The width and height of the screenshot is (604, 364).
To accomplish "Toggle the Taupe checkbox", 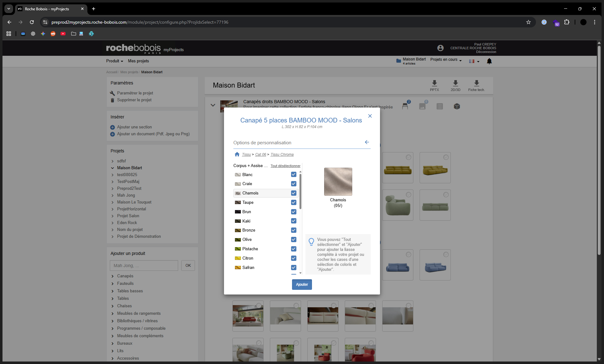I will (294, 202).
